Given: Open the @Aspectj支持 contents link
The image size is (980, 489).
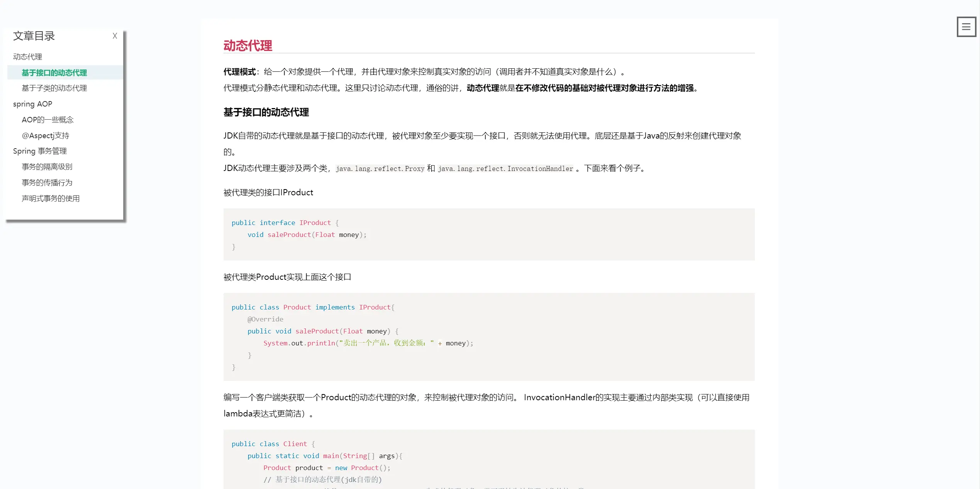Looking at the screenshot, I should point(45,135).
